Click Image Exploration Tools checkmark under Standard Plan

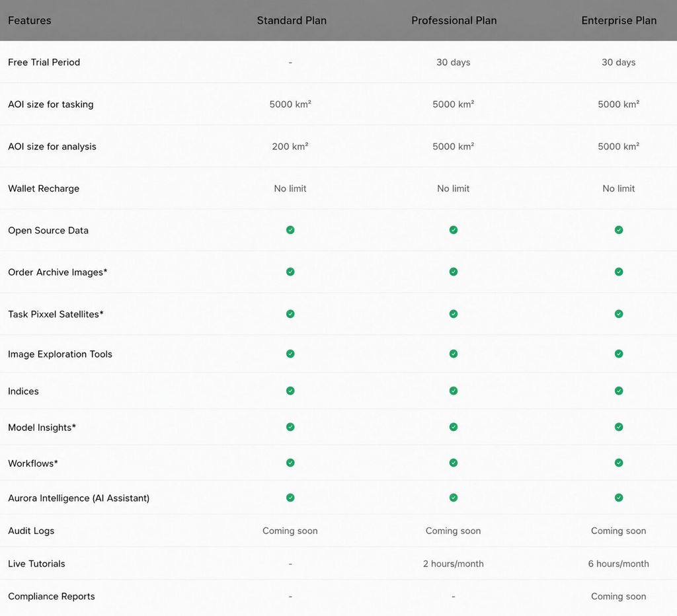[x=290, y=354]
